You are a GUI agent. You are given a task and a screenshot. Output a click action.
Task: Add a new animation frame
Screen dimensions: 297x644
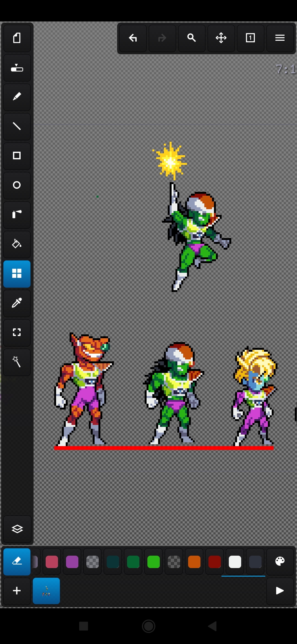17,591
